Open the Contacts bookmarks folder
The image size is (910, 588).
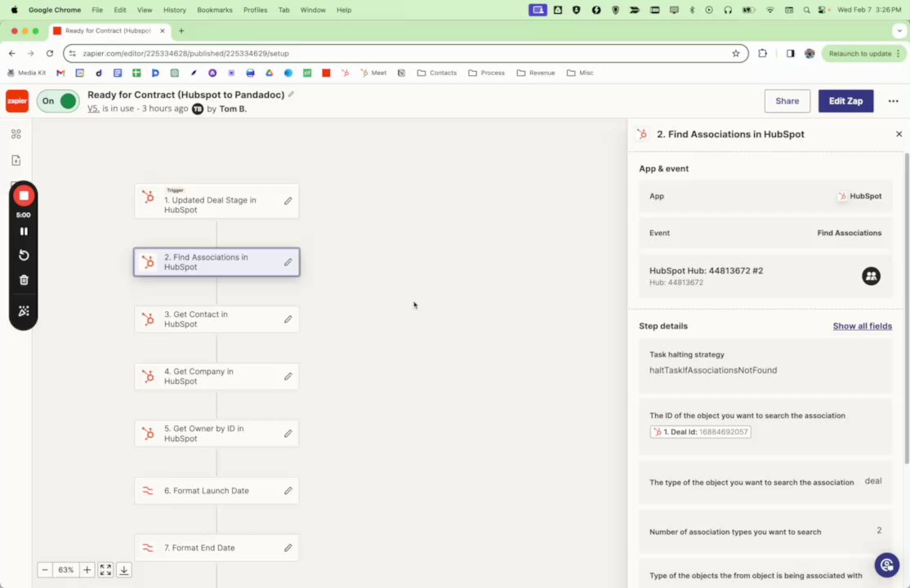[x=437, y=73]
